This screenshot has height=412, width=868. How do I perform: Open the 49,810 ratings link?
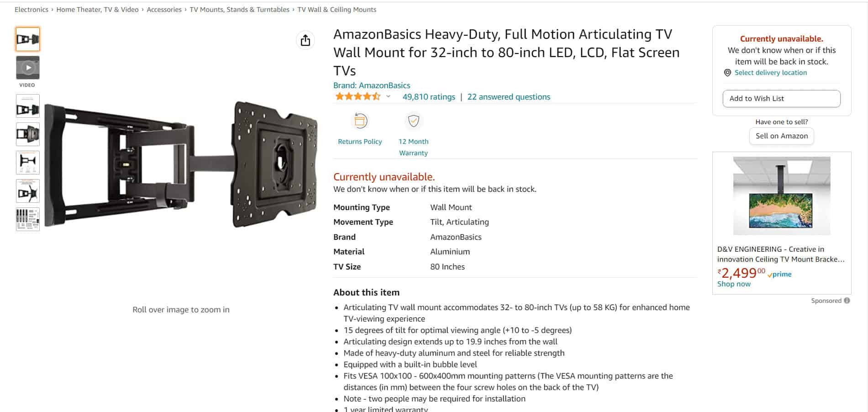[427, 96]
